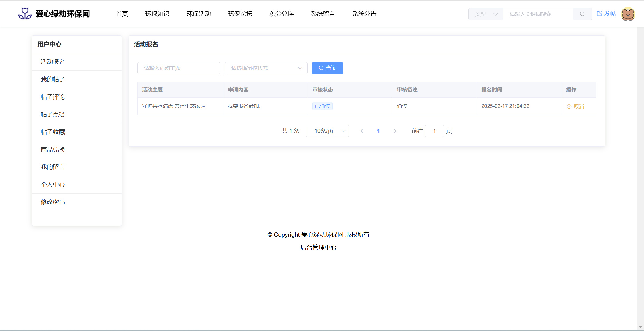Click the header search magnifier icon
The width and height of the screenshot is (644, 331).
[x=582, y=14]
